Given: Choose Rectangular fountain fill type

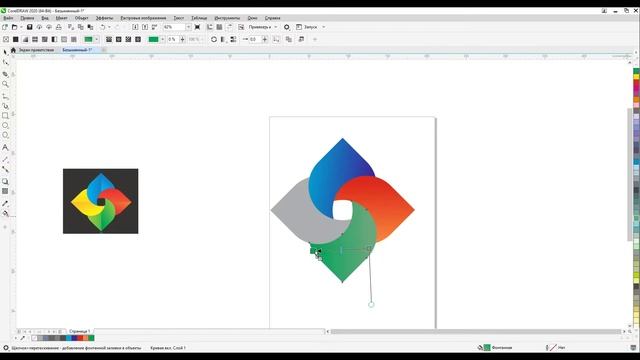Looking at the screenshot, I should (138, 39).
